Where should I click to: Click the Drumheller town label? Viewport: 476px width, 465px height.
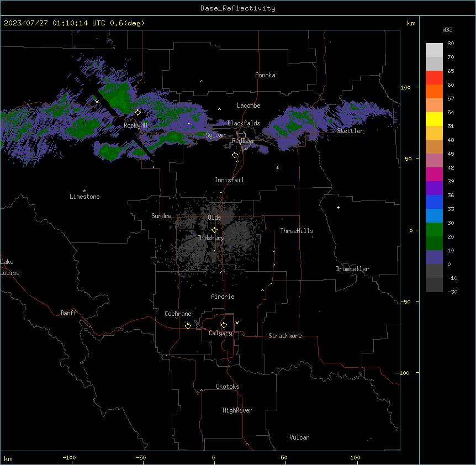(x=352, y=269)
